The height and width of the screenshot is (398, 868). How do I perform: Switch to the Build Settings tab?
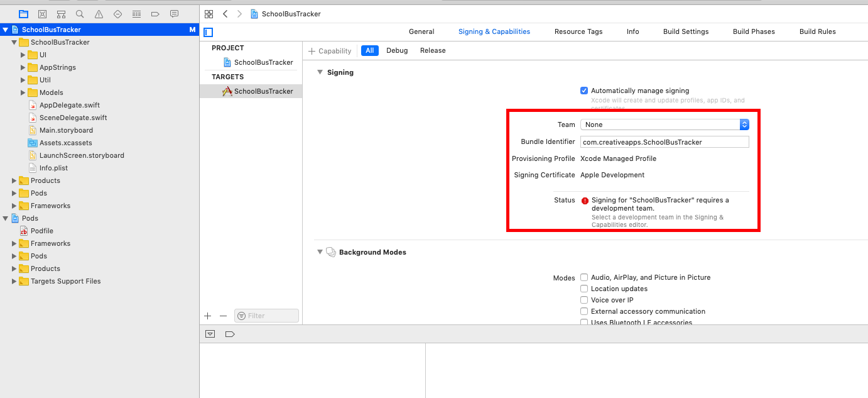(685, 31)
